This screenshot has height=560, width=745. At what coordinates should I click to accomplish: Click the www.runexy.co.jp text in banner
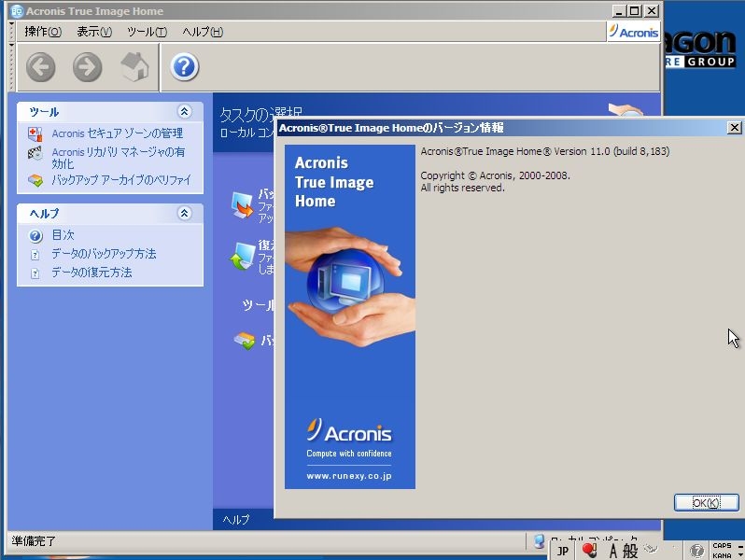pos(349,476)
